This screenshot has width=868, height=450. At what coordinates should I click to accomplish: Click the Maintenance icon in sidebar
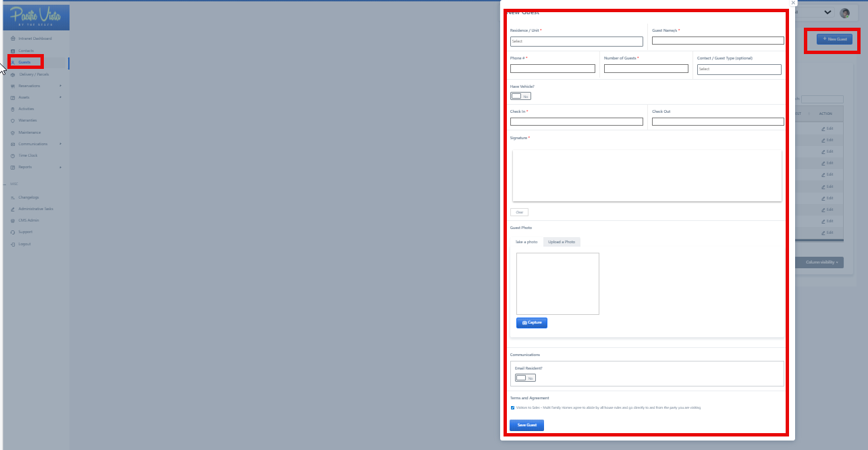pyautogui.click(x=13, y=132)
